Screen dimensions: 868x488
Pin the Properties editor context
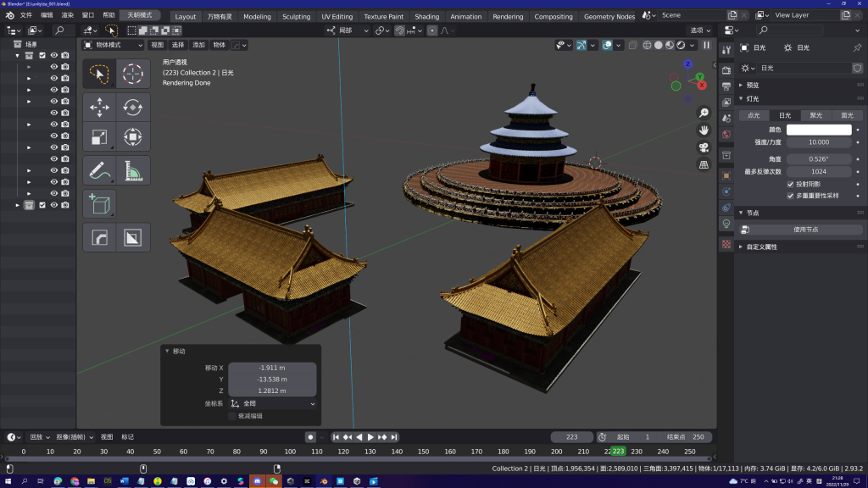click(857, 48)
